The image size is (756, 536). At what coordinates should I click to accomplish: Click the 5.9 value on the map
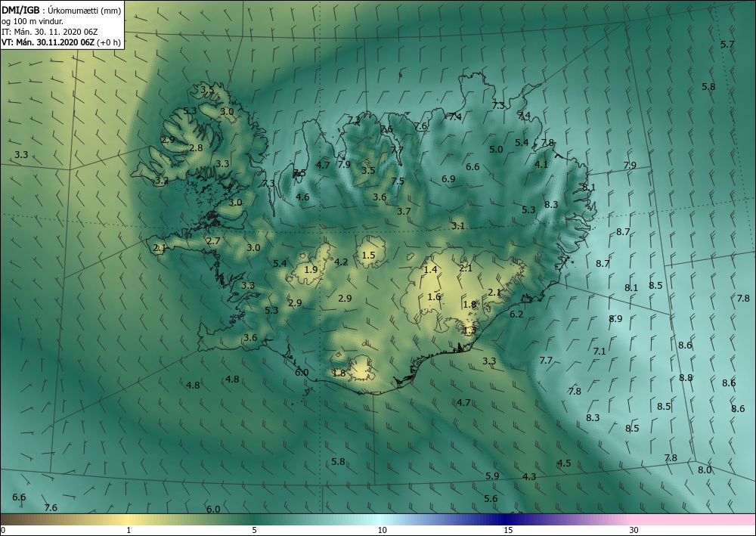coord(492,476)
